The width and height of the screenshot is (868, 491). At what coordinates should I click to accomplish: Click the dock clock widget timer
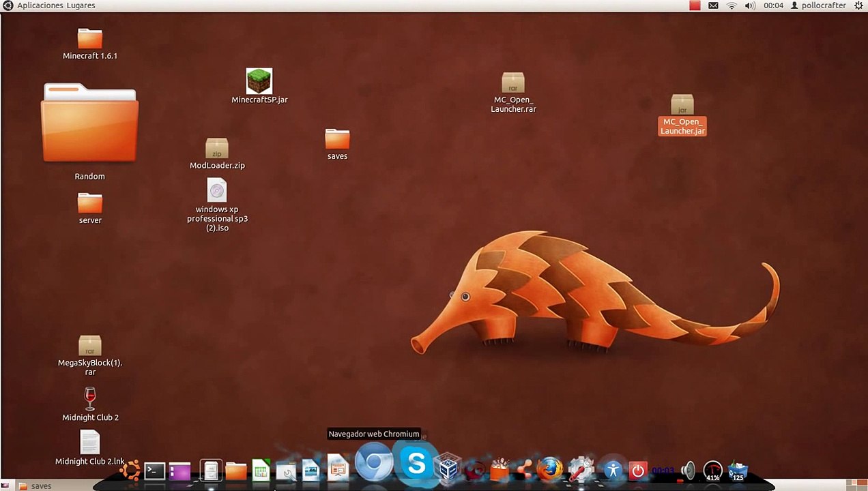[x=663, y=471]
